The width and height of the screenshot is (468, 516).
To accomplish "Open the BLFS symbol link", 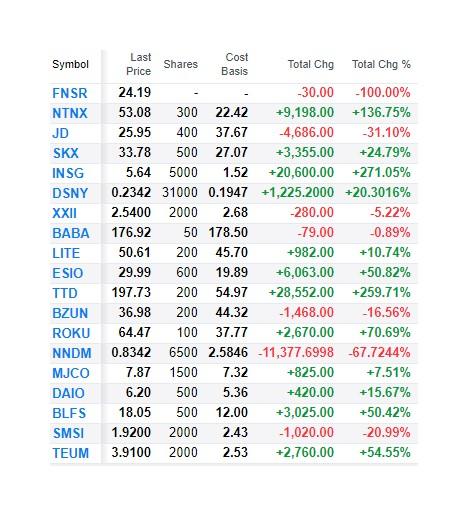I will (69, 413).
